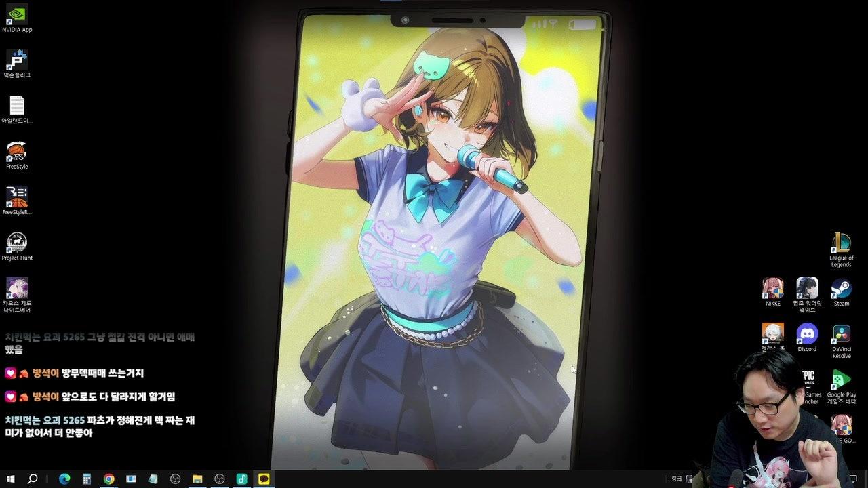Launch the FreeStyle basketball game shortcut
This screenshot has width=868, height=488.
[x=17, y=155]
